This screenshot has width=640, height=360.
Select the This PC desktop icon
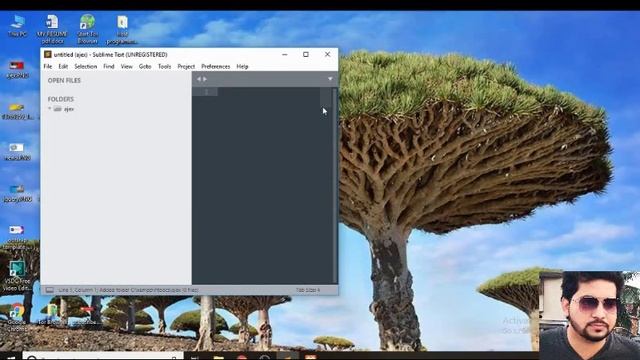coord(18,26)
